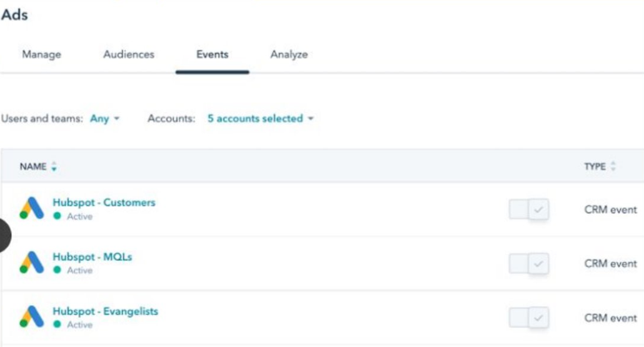Click the Users and teams label
Screen dimensions: 644x347
[x=42, y=119]
